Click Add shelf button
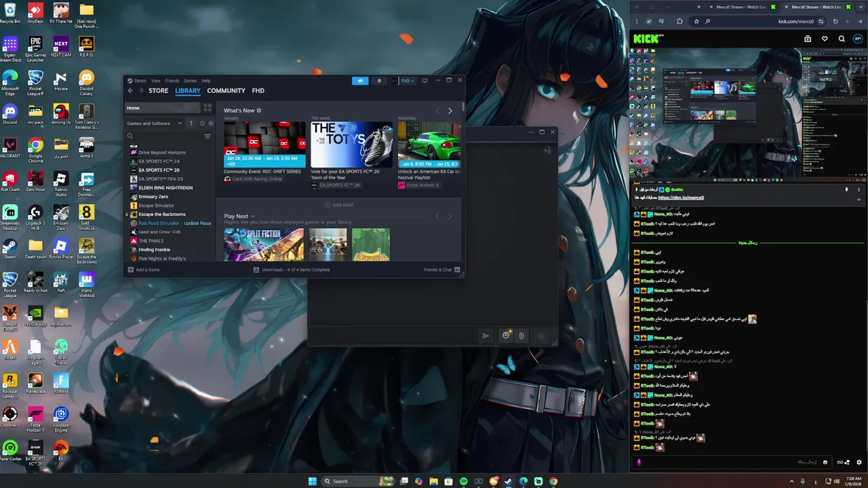Viewport: 868px width, 488px height. [338, 205]
